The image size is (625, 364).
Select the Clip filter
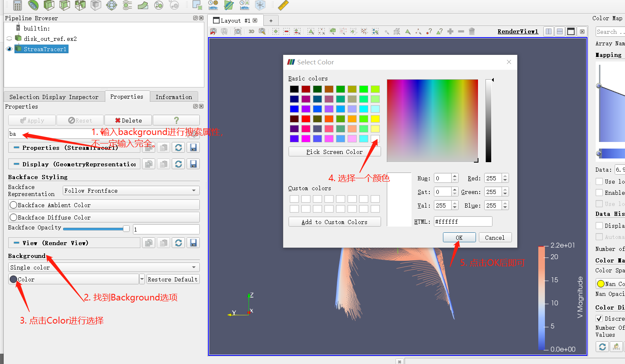48,5
